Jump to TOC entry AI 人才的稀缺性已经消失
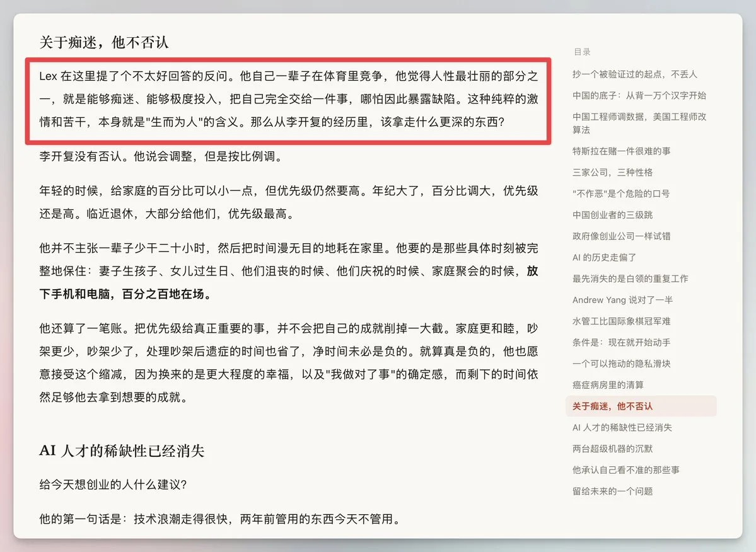This screenshot has height=552, width=756. click(x=622, y=427)
